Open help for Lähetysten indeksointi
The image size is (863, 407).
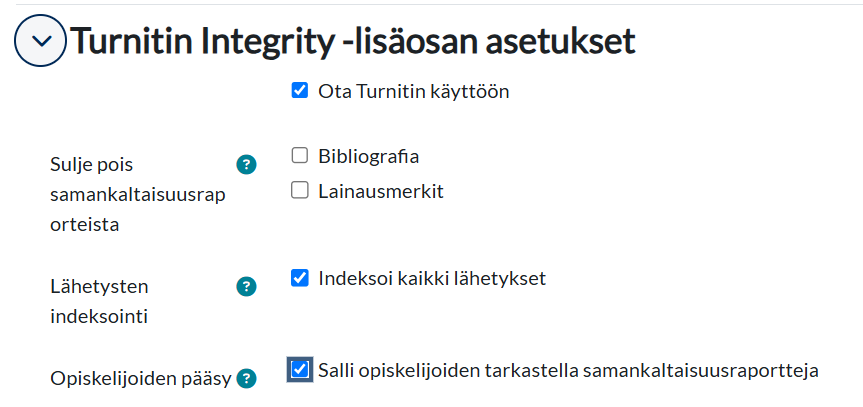pos(245,287)
